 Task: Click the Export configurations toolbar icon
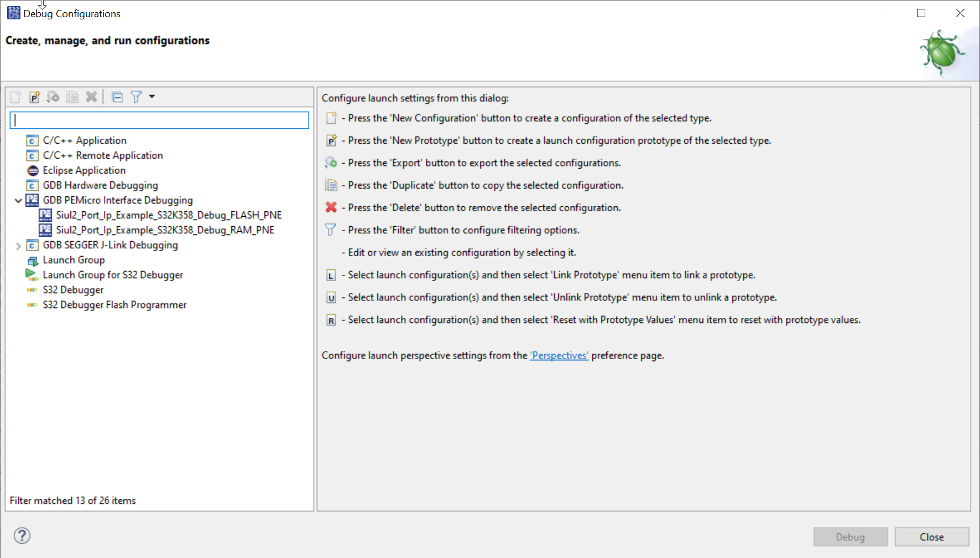point(53,97)
